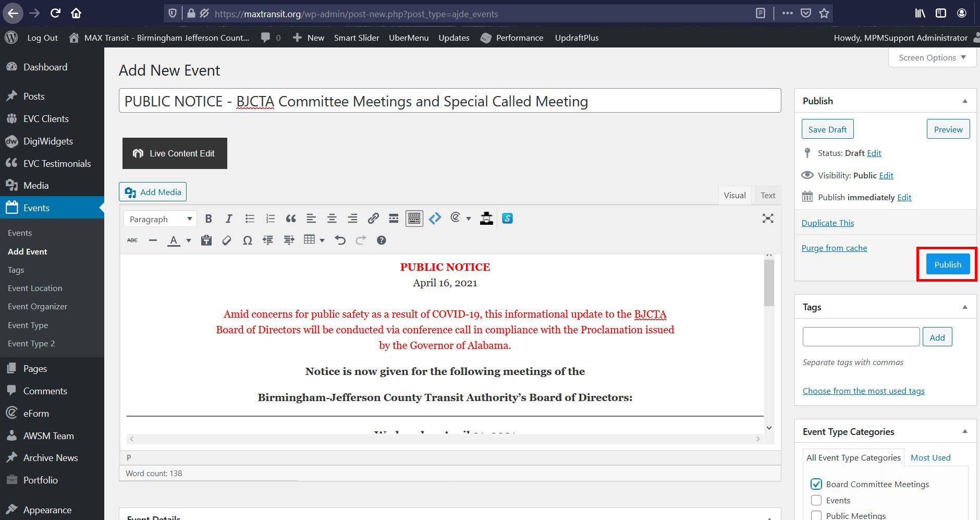Open the Most Used categories tab
The image size is (980, 520).
coord(930,457)
